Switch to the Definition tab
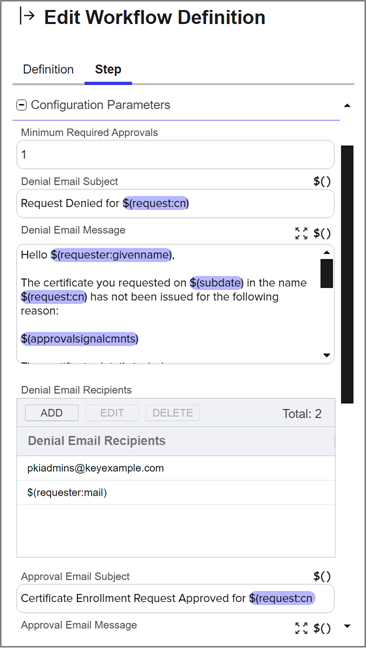Image resolution: width=366 pixels, height=648 pixels. click(48, 69)
